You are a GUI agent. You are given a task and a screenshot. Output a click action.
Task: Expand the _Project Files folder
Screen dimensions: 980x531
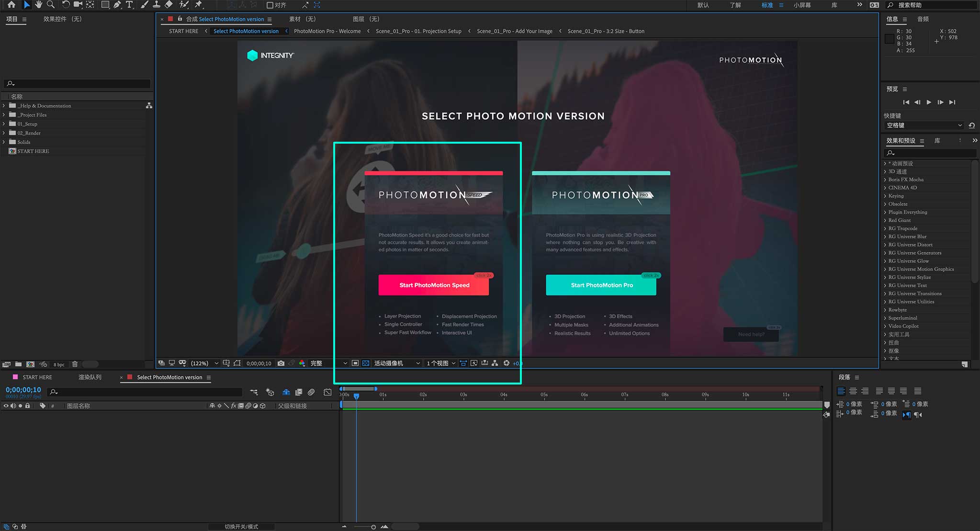click(4, 115)
